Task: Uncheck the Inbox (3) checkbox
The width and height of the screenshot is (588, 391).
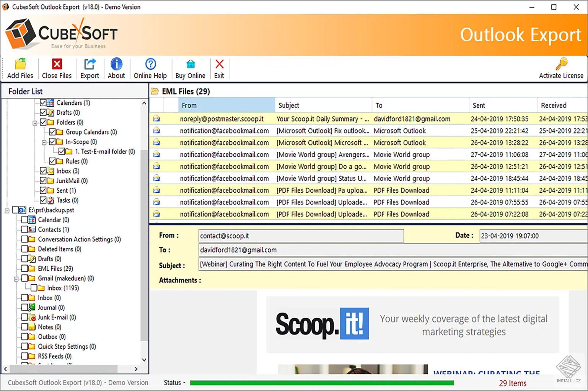Action: [x=43, y=171]
